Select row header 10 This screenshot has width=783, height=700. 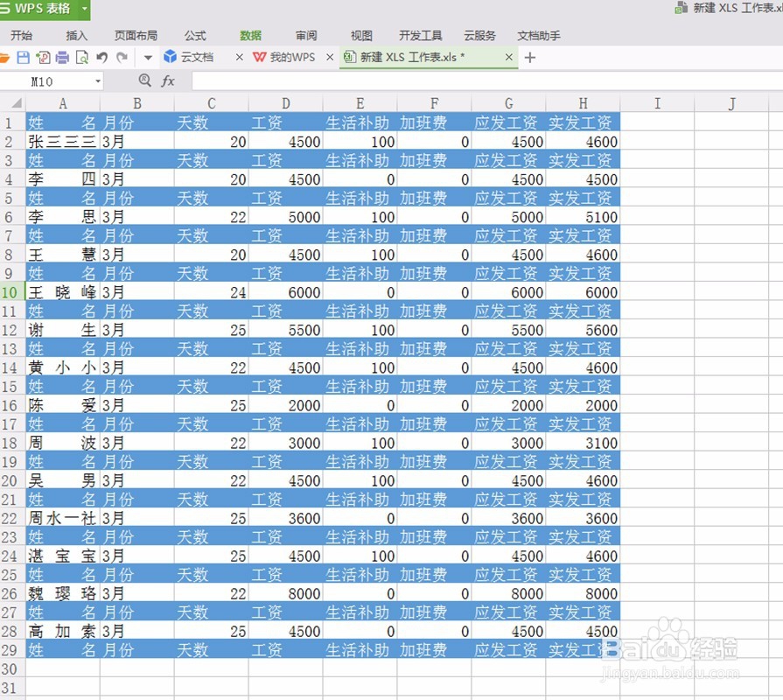pyautogui.click(x=11, y=292)
